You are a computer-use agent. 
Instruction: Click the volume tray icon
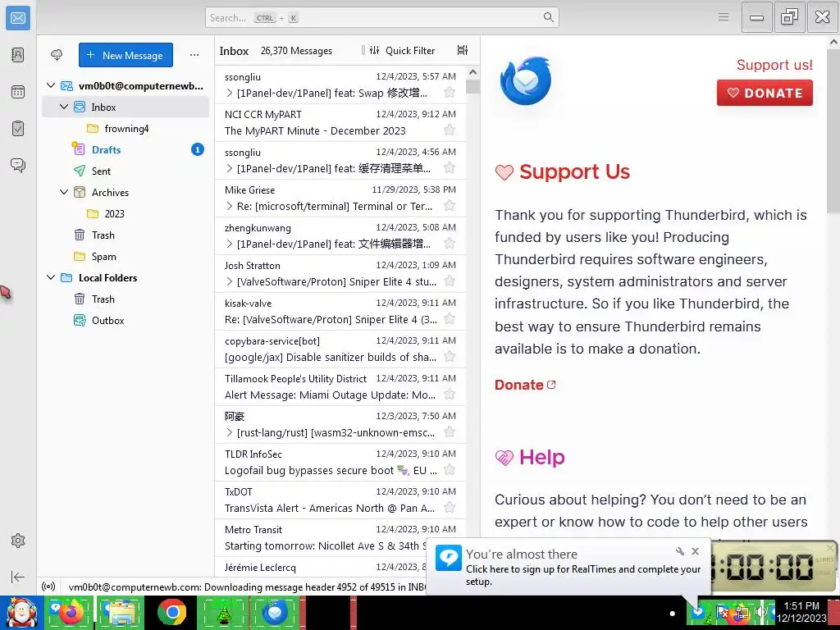(x=760, y=611)
